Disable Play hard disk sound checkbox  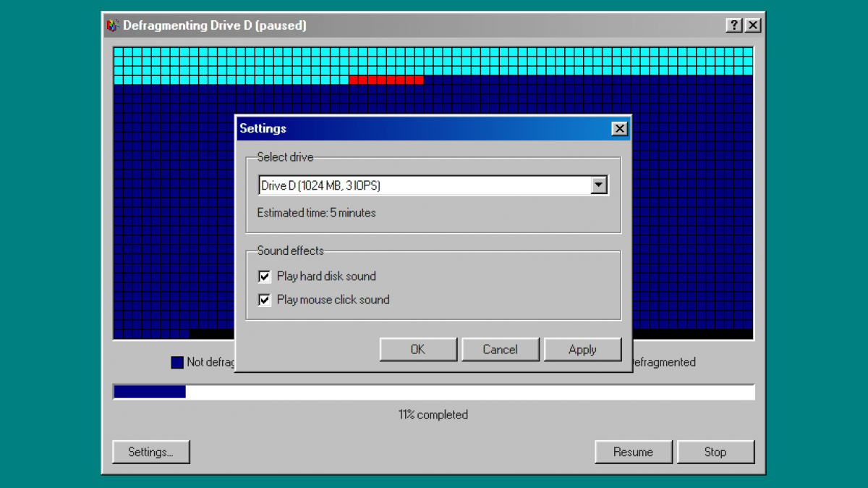265,277
